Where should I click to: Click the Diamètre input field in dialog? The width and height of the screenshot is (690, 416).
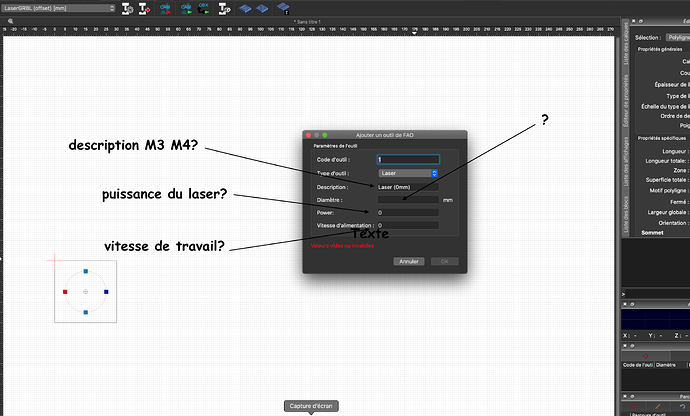(x=407, y=200)
